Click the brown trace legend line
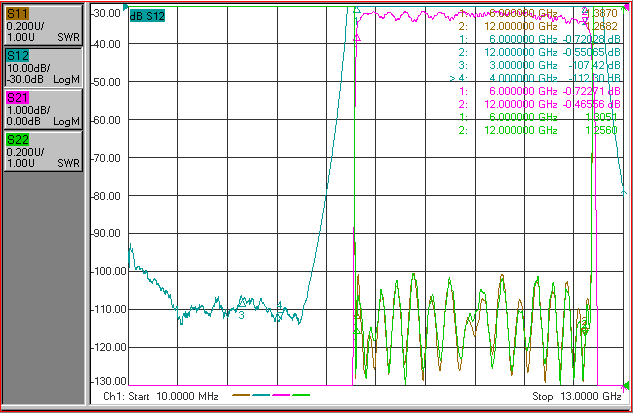This screenshot has width=633, height=413. [x=241, y=395]
